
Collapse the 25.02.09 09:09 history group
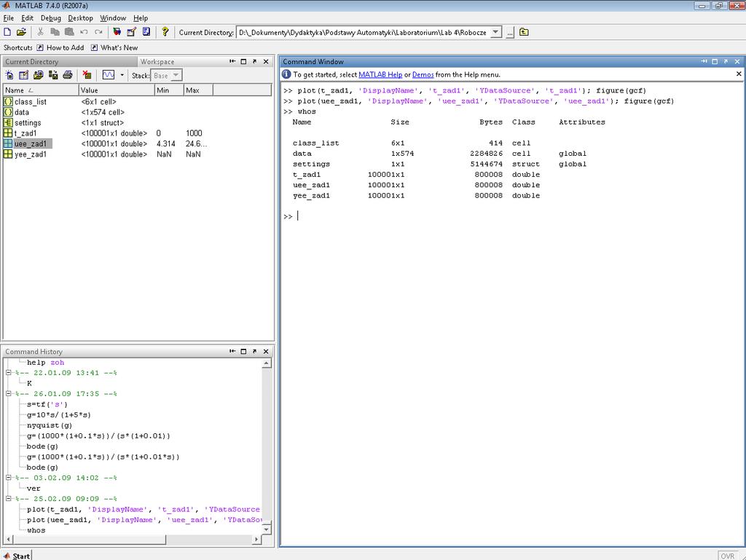[9, 499]
